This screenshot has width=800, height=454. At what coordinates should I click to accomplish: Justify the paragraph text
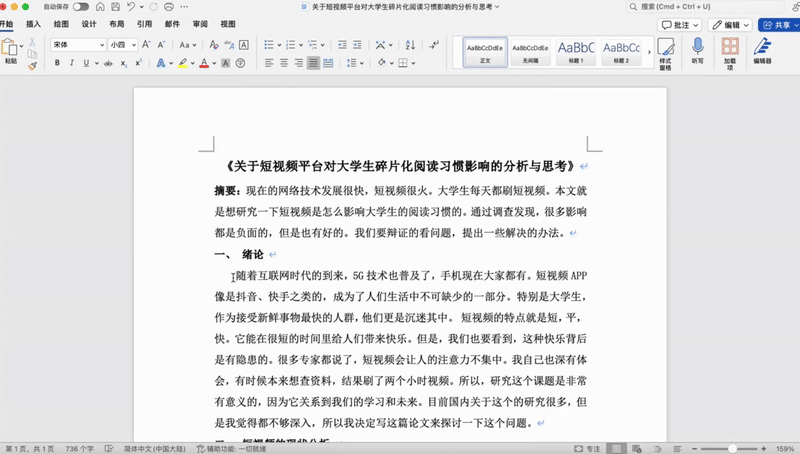pyautogui.click(x=313, y=63)
